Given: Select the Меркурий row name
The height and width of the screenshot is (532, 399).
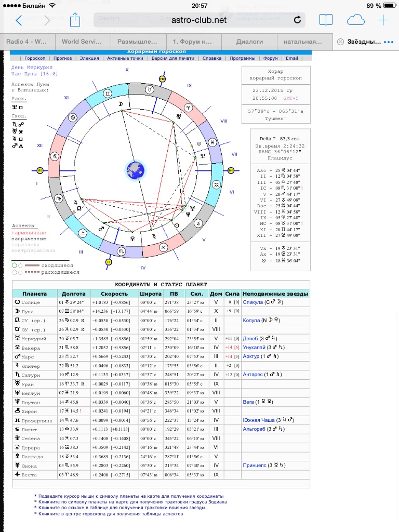Looking at the screenshot, I should click(x=34, y=339).
